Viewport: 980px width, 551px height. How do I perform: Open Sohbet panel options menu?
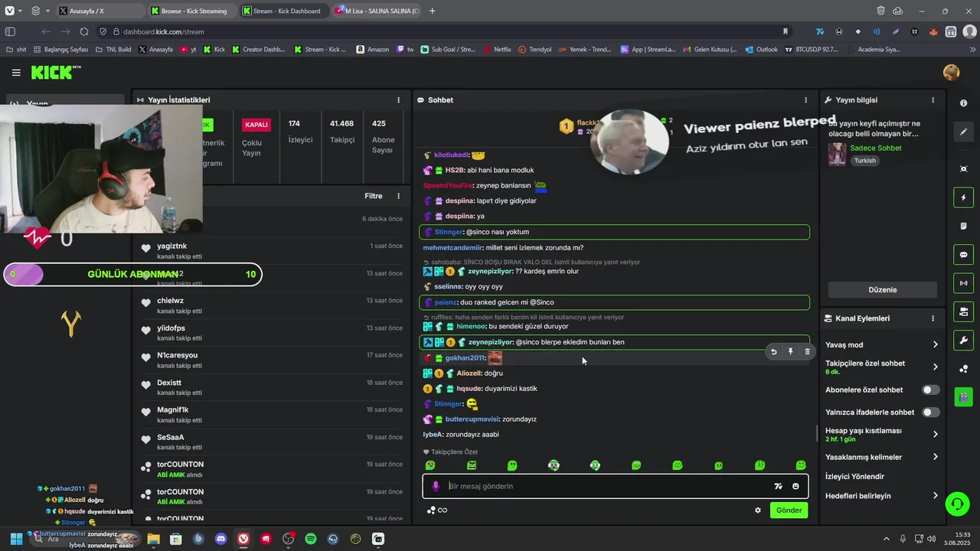805,100
